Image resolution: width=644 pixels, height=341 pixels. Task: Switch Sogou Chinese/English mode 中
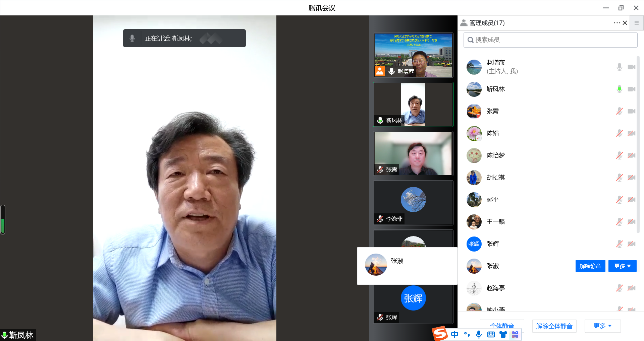pos(454,334)
